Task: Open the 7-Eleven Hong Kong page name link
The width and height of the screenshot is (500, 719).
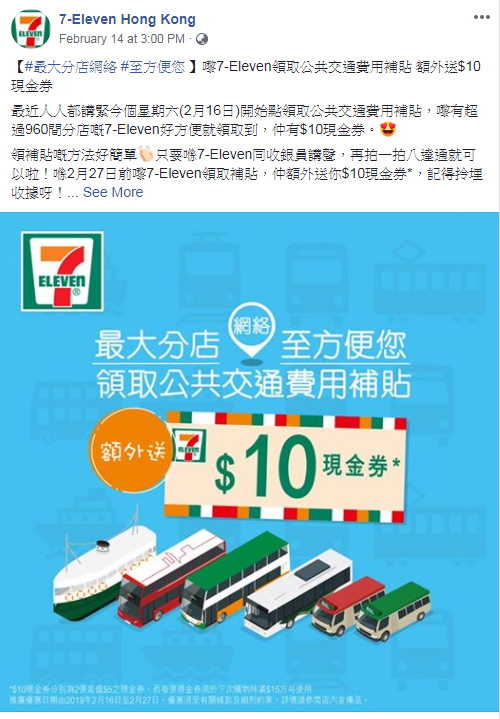Action: coord(127,19)
